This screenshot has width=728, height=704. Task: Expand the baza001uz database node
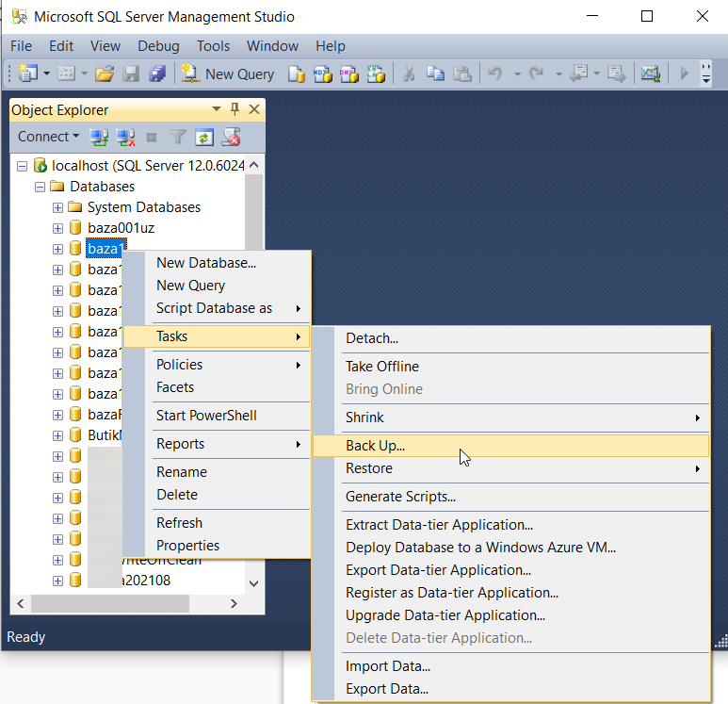click(x=57, y=229)
